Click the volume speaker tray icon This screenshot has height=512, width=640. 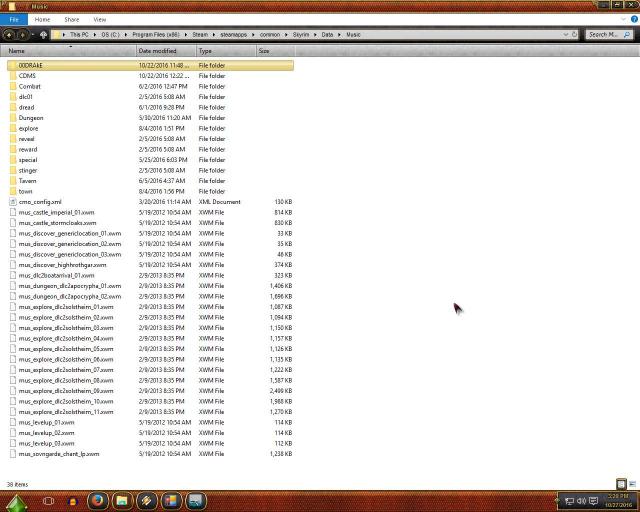point(582,501)
